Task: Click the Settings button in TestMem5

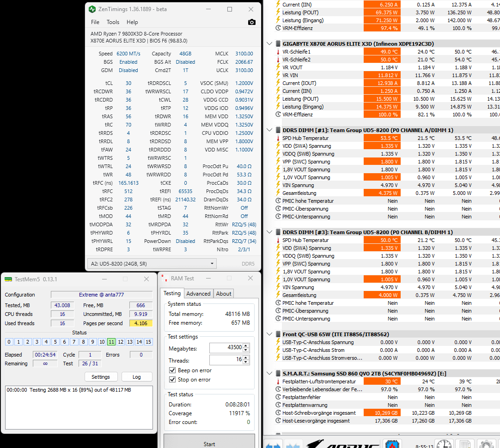Action: click(x=101, y=376)
